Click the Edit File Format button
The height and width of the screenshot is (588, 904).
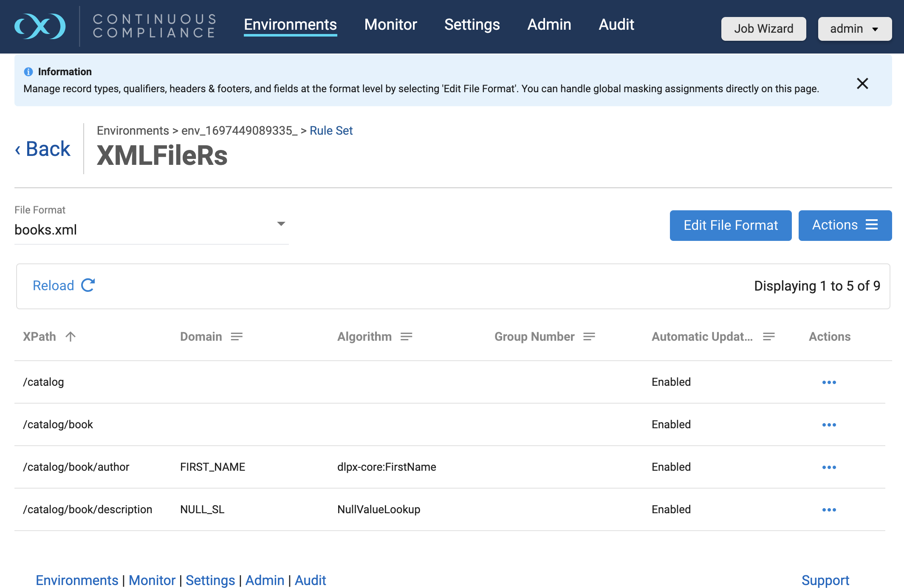tap(730, 225)
